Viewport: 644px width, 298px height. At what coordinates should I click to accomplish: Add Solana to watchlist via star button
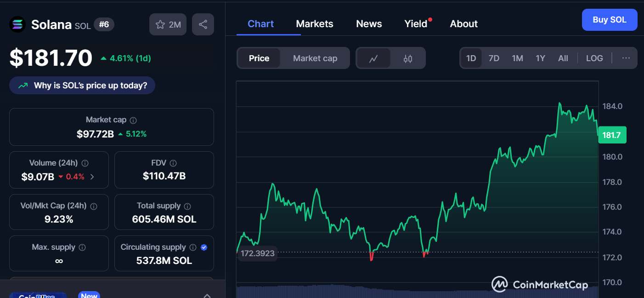168,24
